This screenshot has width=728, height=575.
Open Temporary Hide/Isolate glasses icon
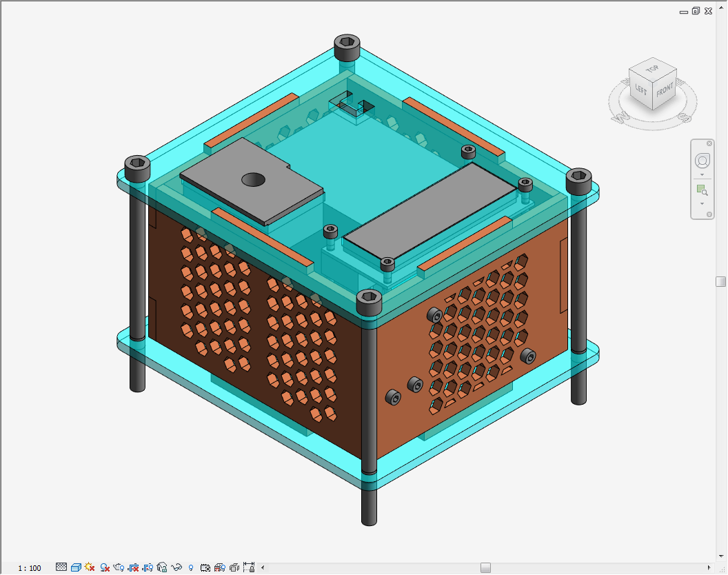click(x=176, y=567)
